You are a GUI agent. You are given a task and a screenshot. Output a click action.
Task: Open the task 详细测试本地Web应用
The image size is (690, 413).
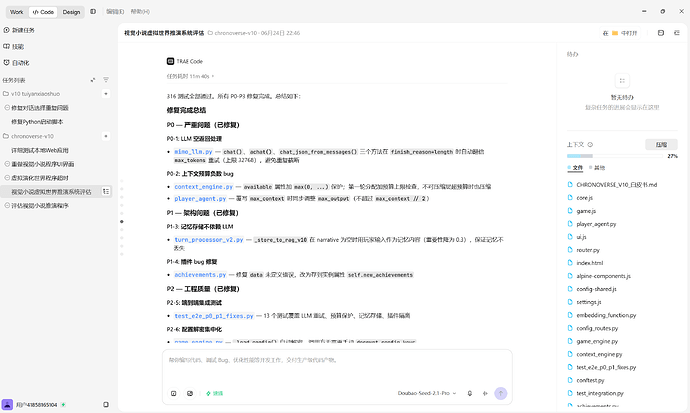(x=40, y=150)
